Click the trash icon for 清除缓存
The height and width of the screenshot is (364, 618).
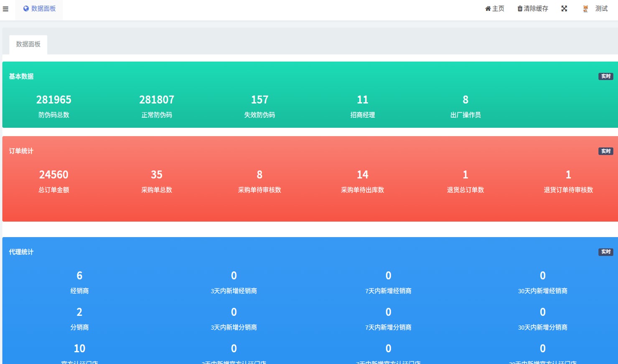[x=520, y=9]
